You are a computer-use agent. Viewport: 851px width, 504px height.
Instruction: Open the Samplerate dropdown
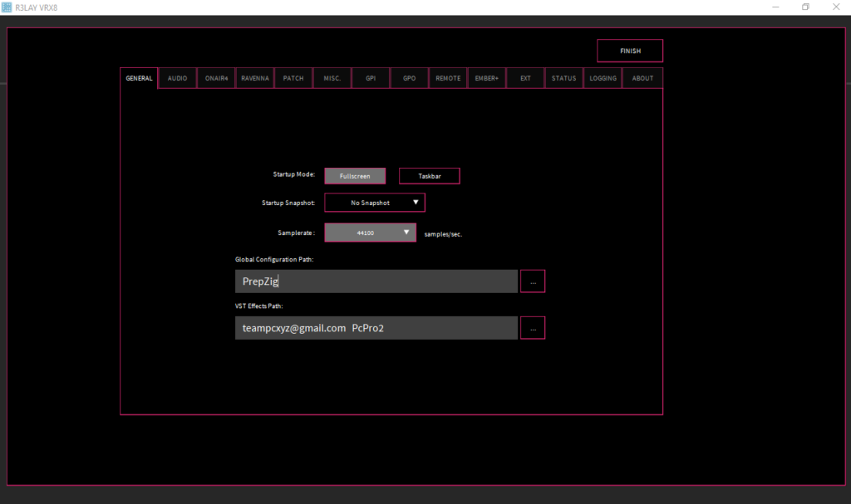click(370, 232)
